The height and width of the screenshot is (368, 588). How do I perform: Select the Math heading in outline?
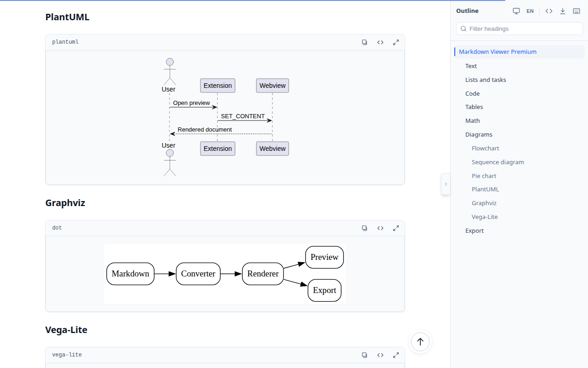pyautogui.click(x=472, y=121)
